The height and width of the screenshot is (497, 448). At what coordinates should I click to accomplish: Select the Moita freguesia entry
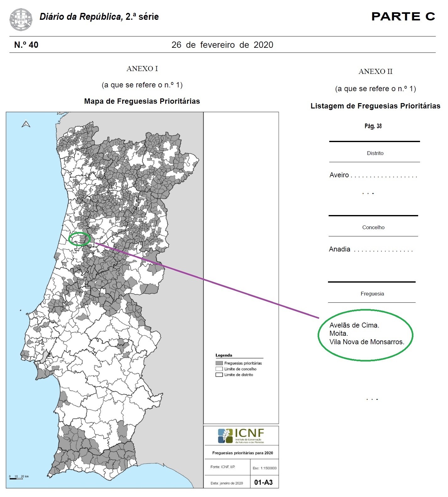(x=338, y=334)
